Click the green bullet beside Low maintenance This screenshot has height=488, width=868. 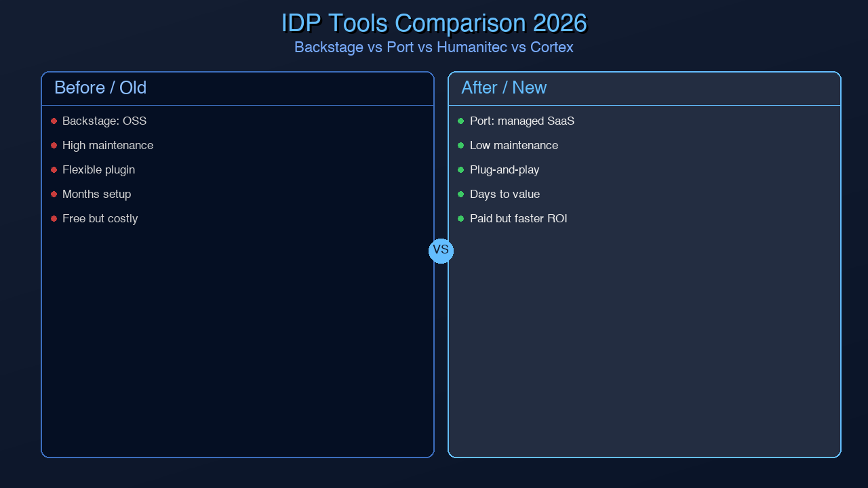(x=461, y=145)
